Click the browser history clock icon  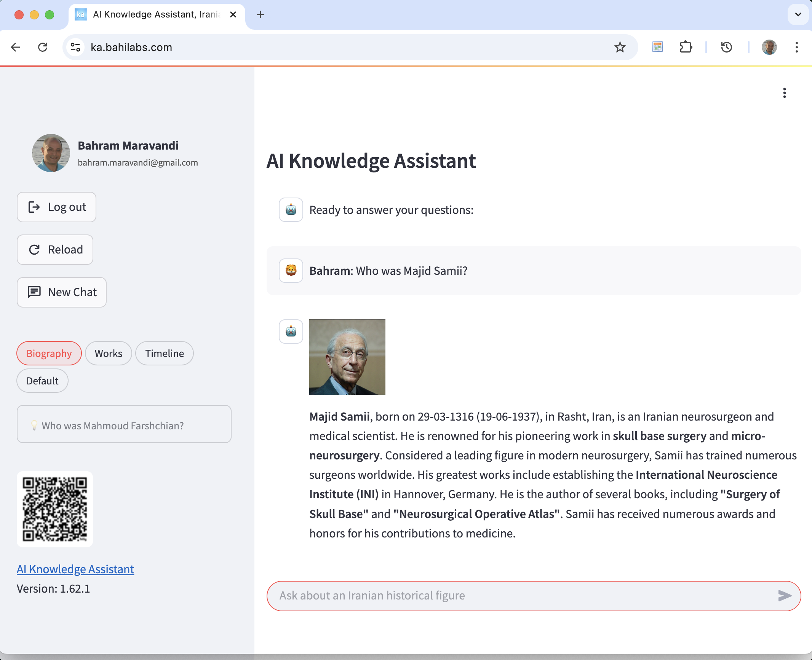coord(726,47)
